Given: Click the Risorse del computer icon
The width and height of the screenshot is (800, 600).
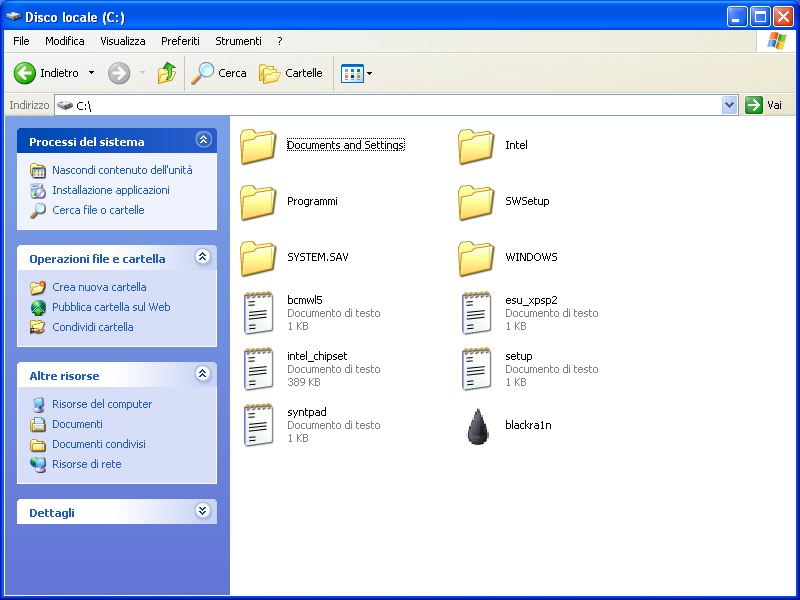Looking at the screenshot, I should point(38,404).
